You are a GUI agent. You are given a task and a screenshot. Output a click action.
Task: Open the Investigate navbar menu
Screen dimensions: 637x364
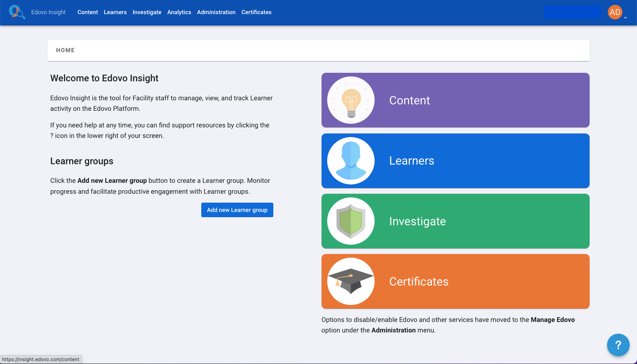click(147, 12)
